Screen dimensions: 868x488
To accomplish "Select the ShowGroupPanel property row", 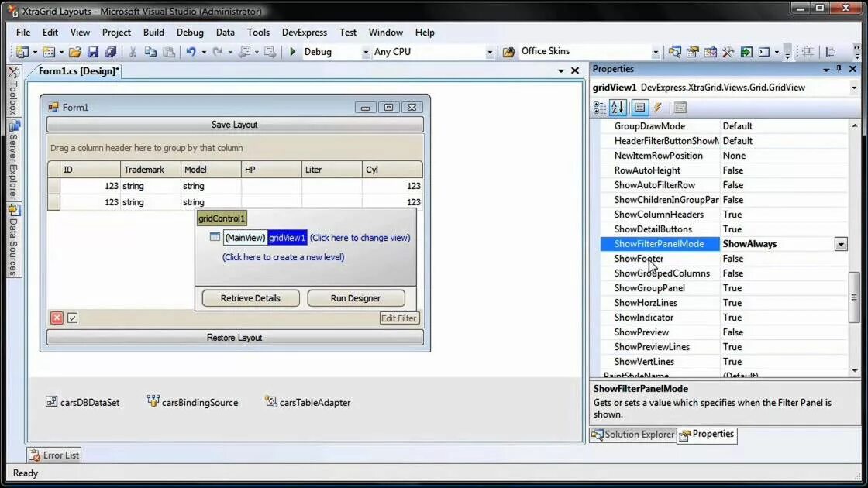I will pyautogui.click(x=724, y=288).
